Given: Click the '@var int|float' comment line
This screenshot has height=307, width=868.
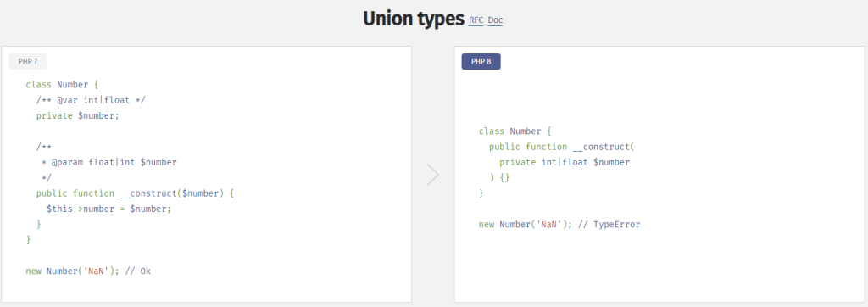Looking at the screenshot, I should (91, 100).
